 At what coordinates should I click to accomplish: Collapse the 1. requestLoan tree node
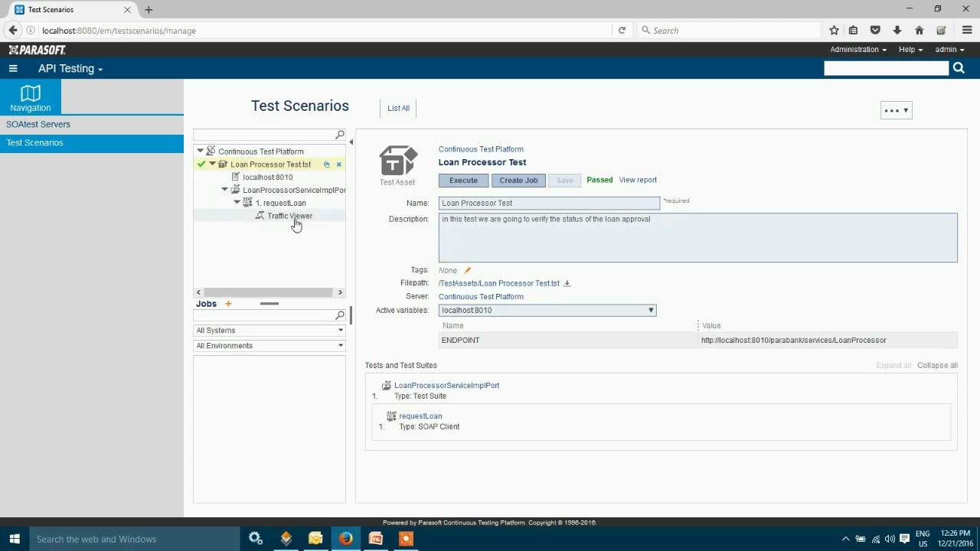237,203
